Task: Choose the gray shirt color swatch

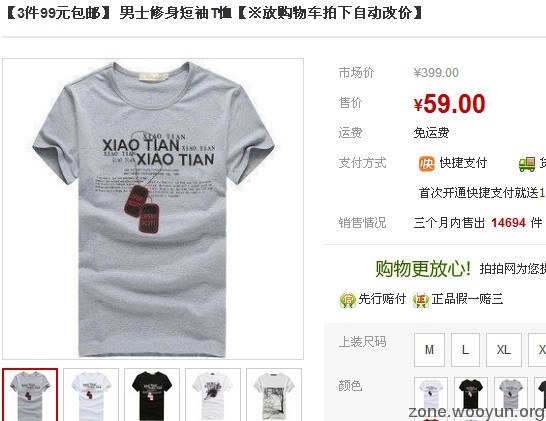Action: pos(511,394)
